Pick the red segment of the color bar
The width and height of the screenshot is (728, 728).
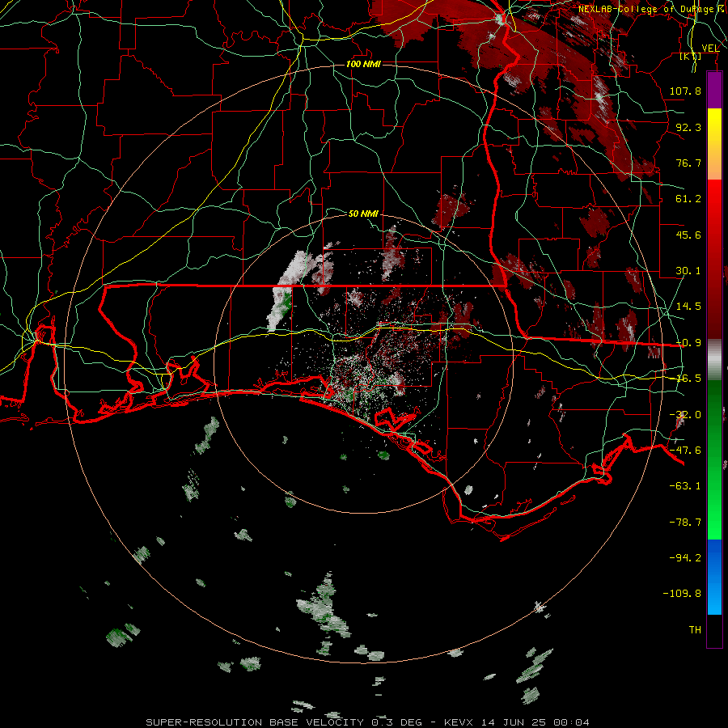coord(714,259)
